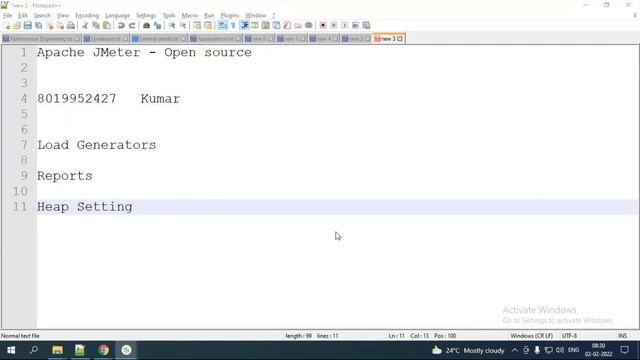
Task: Open File Explorer from taskbar
Action: [x=57, y=350]
